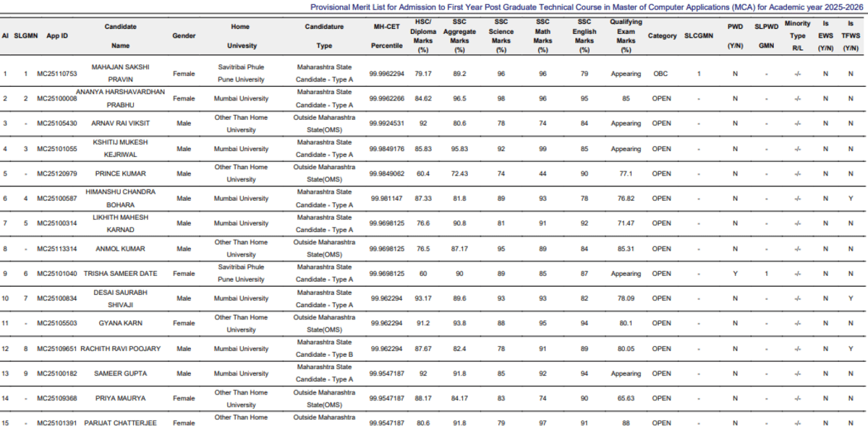The height and width of the screenshot is (427, 868).
Task: Click the Category column header
Action: point(663,35)
